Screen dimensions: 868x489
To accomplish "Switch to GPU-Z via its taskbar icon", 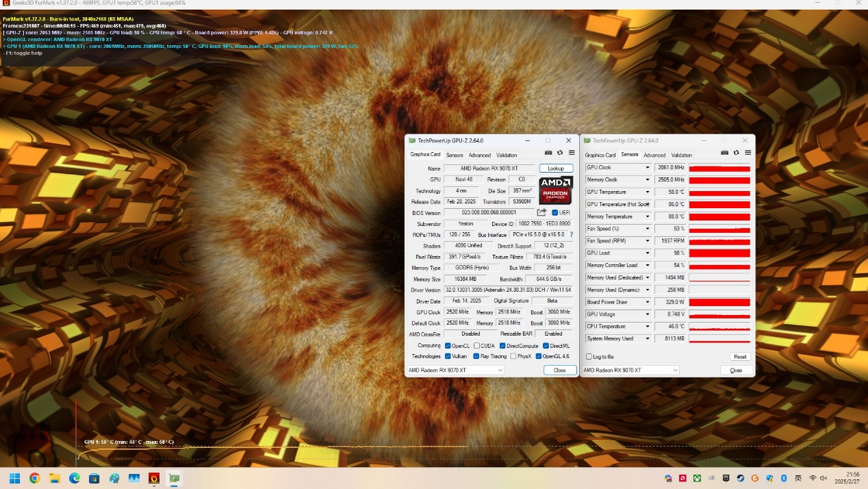I will 174,478.
